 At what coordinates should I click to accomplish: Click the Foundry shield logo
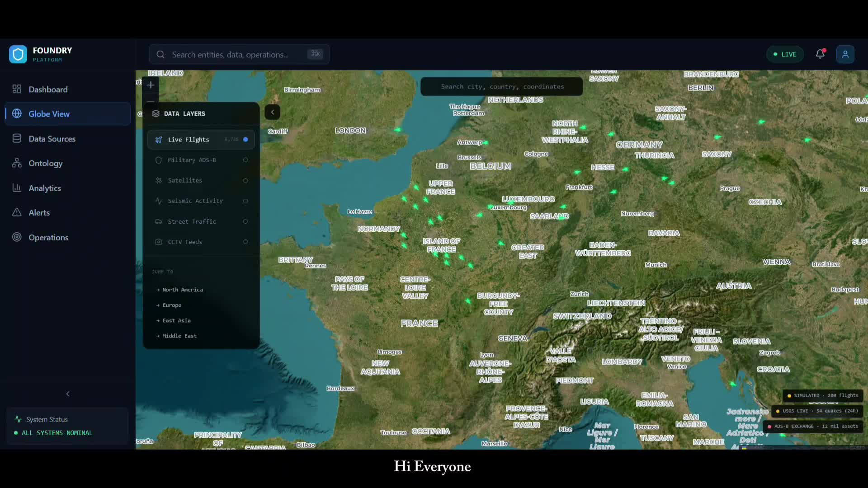pos(18,55)
